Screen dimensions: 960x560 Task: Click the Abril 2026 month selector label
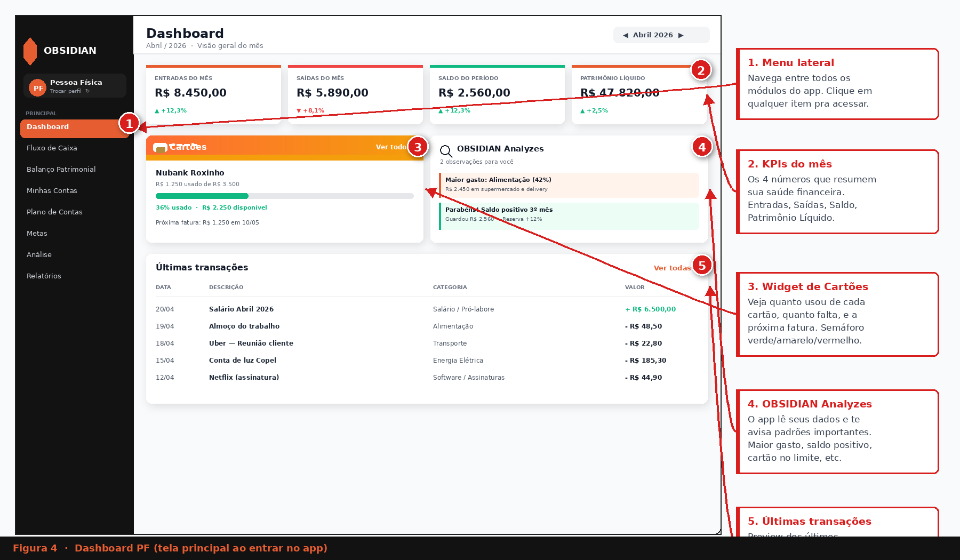click(653, 35)
